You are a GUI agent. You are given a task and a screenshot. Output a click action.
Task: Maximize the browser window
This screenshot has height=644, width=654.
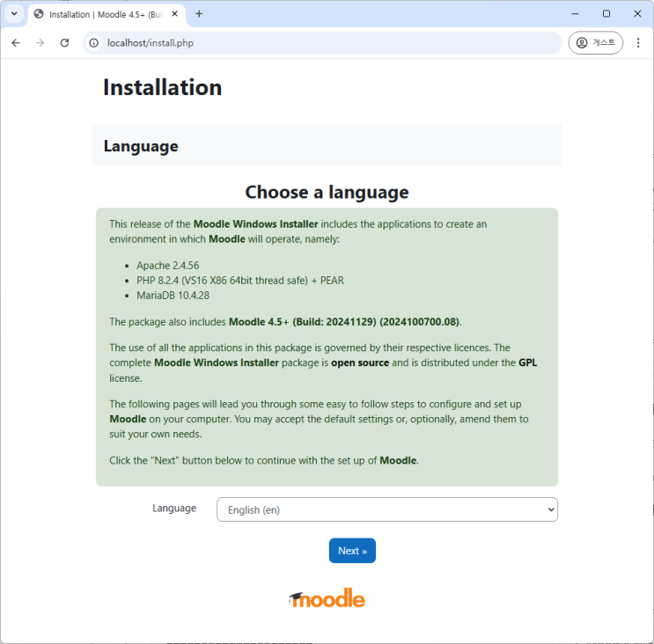pos(606,14)
